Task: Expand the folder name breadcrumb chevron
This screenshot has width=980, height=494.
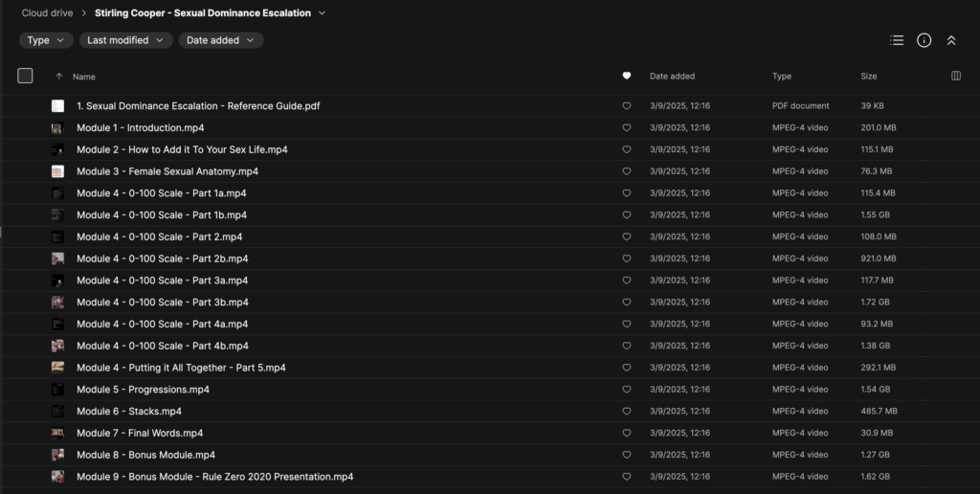Action: [322, 13]
